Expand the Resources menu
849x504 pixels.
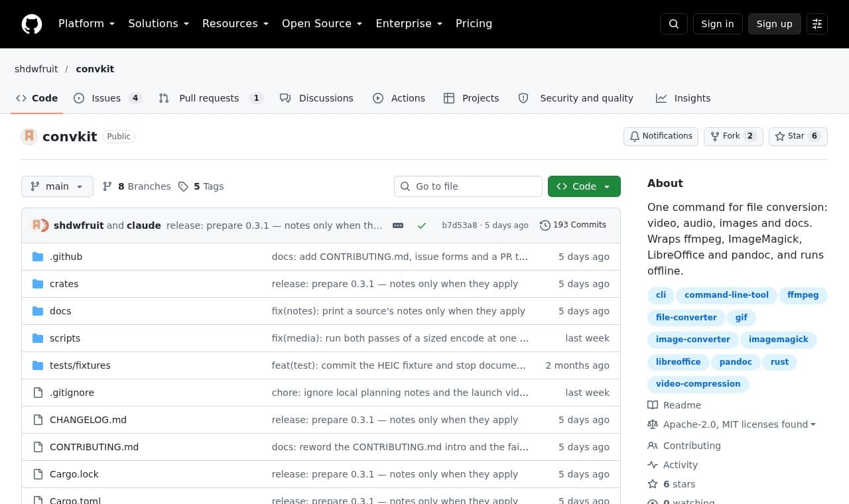(235, 24)
